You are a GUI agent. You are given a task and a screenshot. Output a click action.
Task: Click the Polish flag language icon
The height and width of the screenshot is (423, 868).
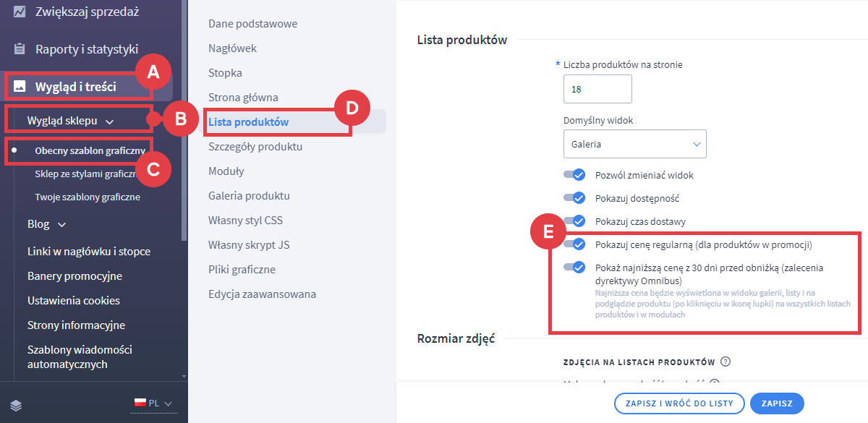[x=140, y=403]
